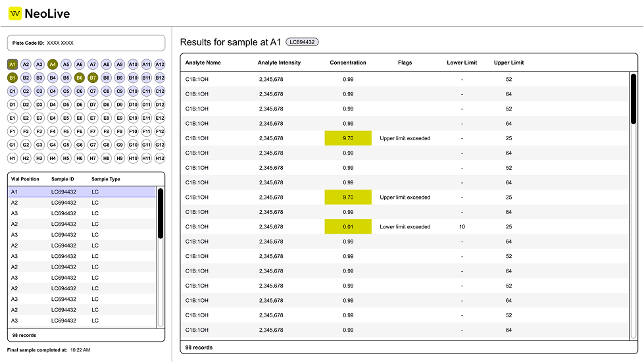The width and height of the screenshot is (644, 362).
Task: Click empty well D12
Action: (x=160, y=105)
